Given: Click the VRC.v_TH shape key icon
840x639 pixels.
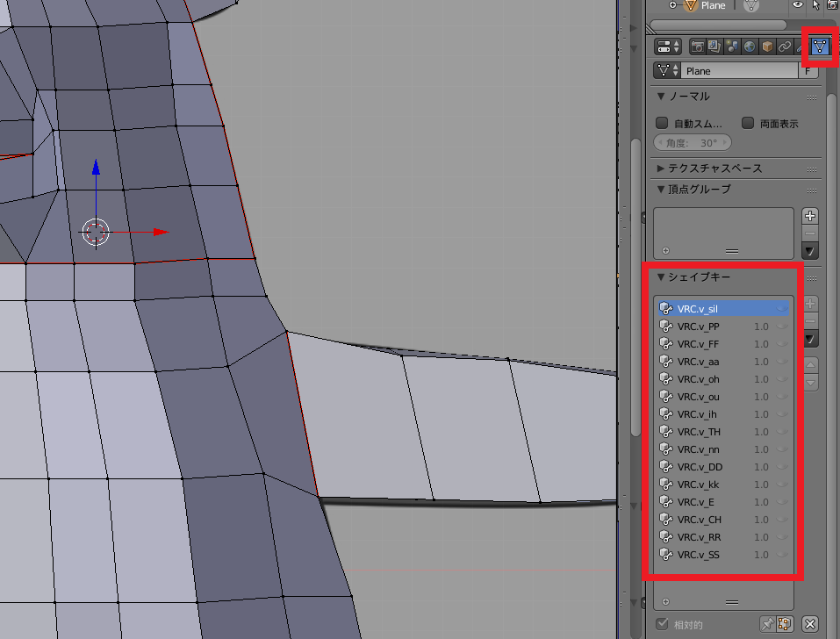Looking at the screenshot, I should [x=666, y=432].
